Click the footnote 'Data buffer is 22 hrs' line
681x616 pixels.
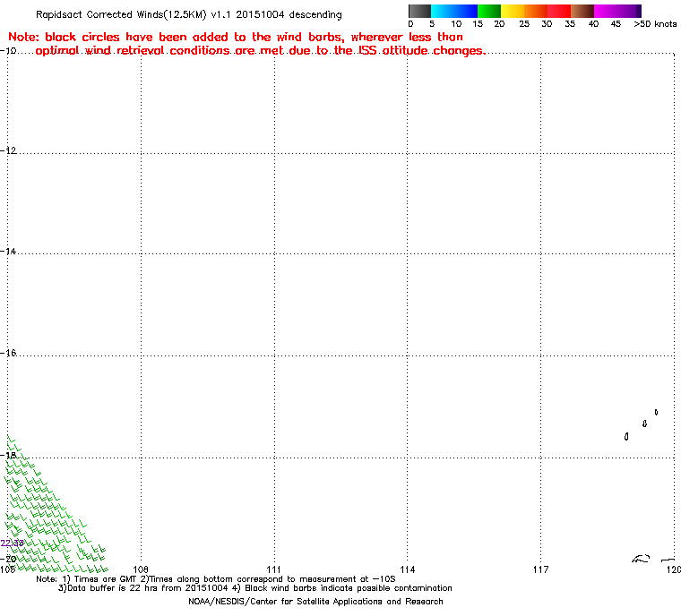255,588
